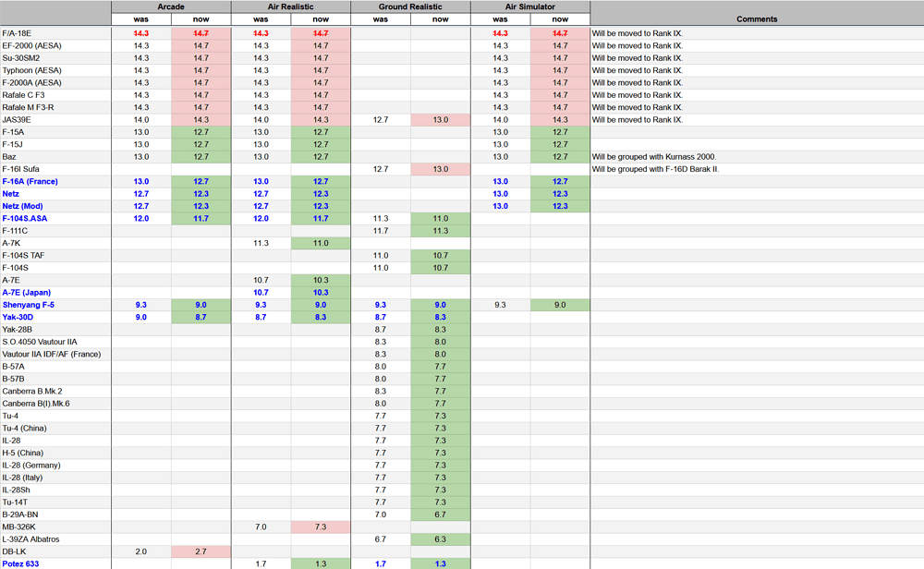The image size is (924, 569).
Task: Click the L-39ZA Albatros row label
Action: [x=30, y=539]
